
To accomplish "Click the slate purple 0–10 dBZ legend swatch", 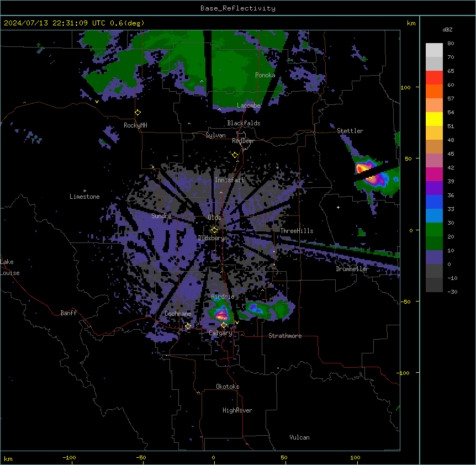I will [x=434, y=257].
